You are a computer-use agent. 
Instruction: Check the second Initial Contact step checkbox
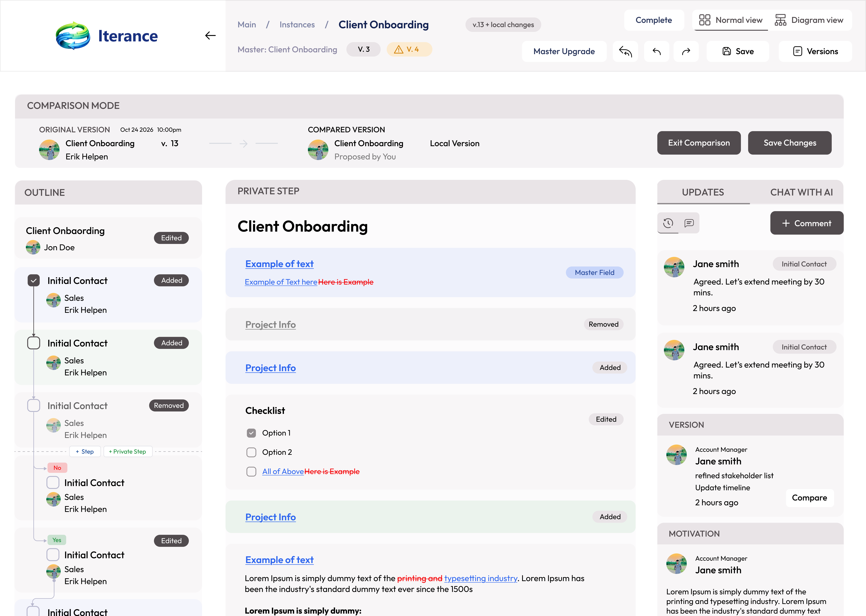pyautogui.click(x=34, y=343)
